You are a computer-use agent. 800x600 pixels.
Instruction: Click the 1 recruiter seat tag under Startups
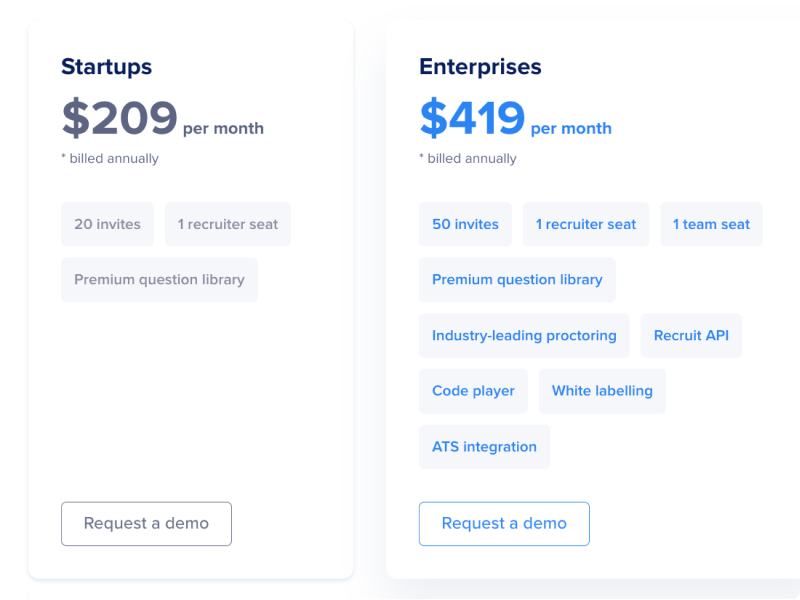click(x=228, y=224)
